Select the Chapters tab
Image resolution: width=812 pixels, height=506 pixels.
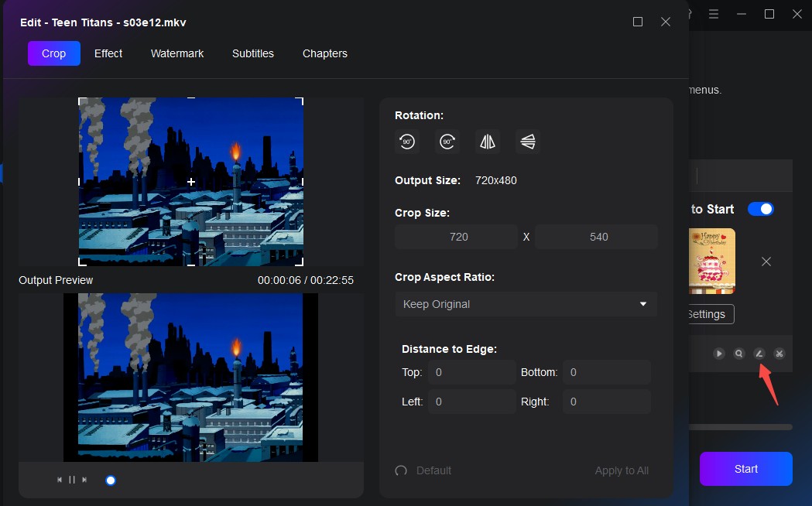324,53
